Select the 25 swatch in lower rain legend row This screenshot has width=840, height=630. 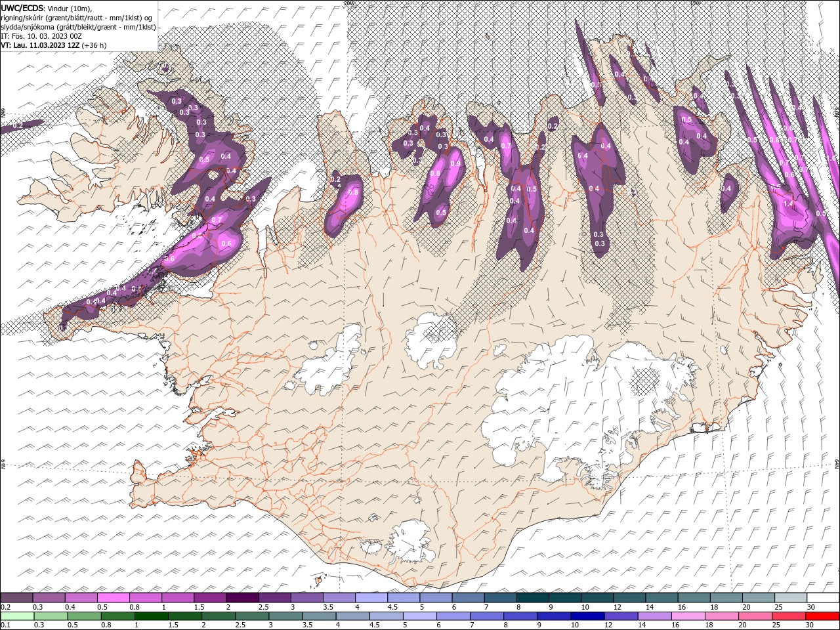click(x=788, y=616)
